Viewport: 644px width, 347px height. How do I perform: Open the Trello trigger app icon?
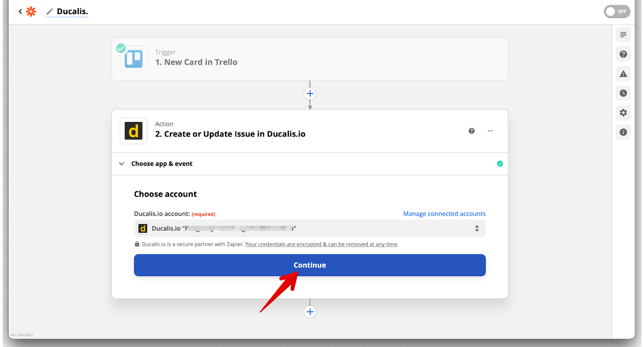(134, 59)
